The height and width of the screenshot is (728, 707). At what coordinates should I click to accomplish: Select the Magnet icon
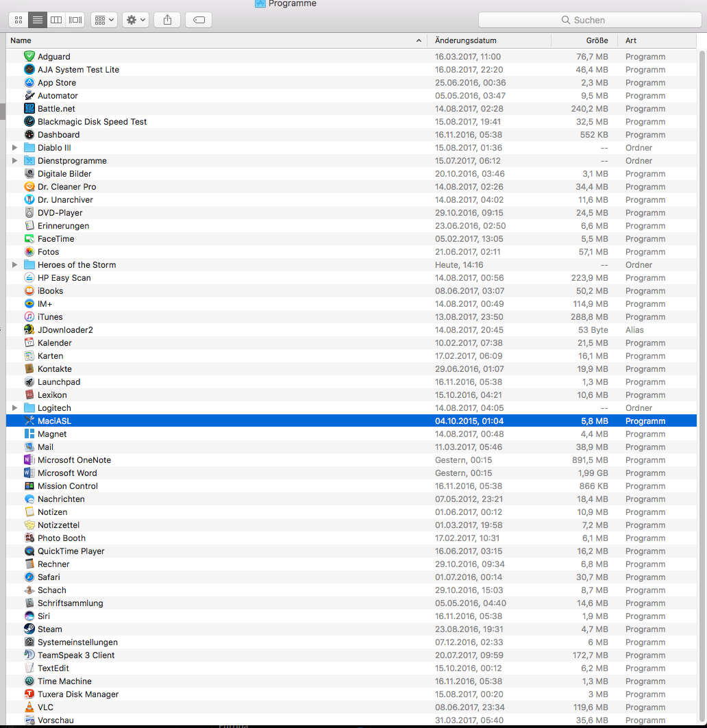(x=29, y=434)
